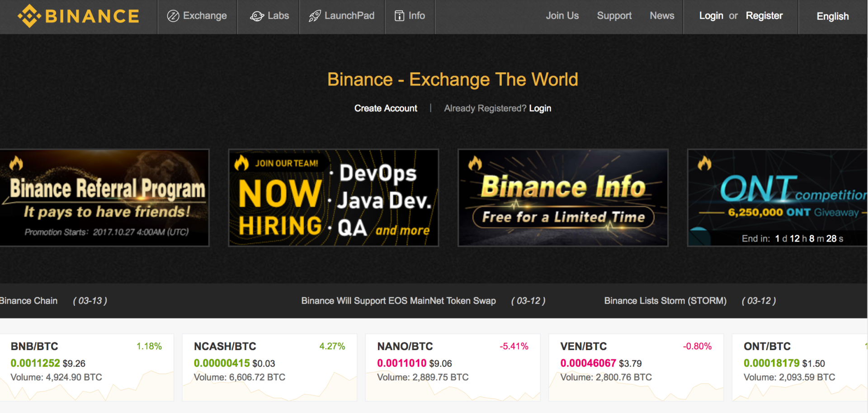Click the Create Account link

(386, 109)
